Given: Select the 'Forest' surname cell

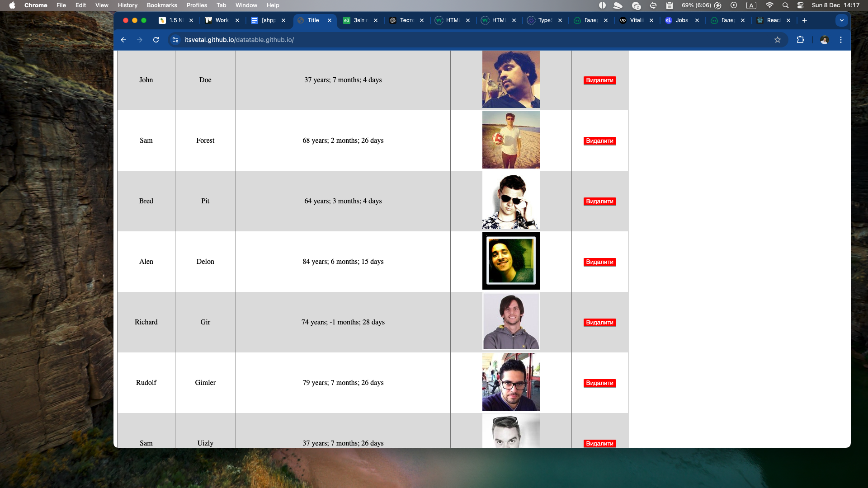Looking at the screenshot, I should click(x=205, y=141).
